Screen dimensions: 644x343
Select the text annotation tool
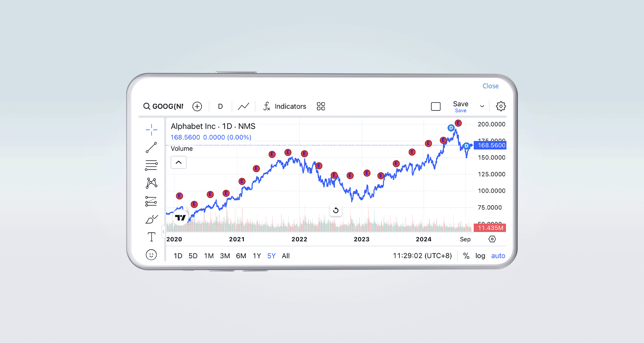[151, 237]
